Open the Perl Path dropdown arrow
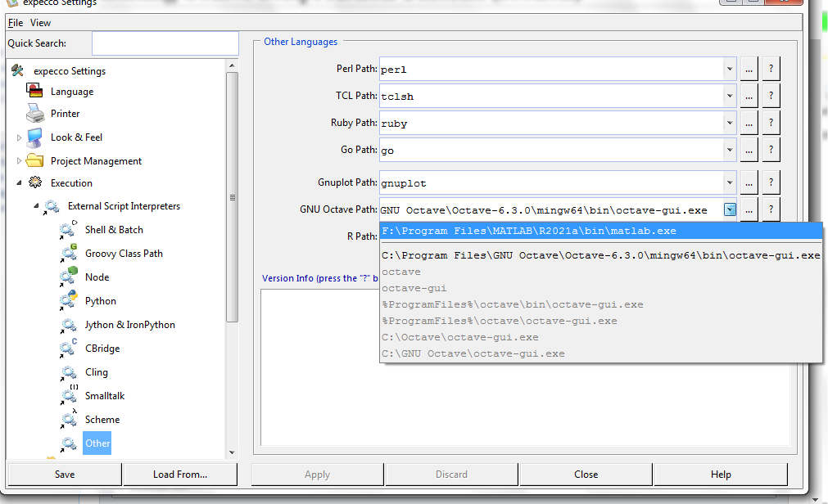This screenshot has width=828, height=504. pyautogui.click(x=730, y=70)
